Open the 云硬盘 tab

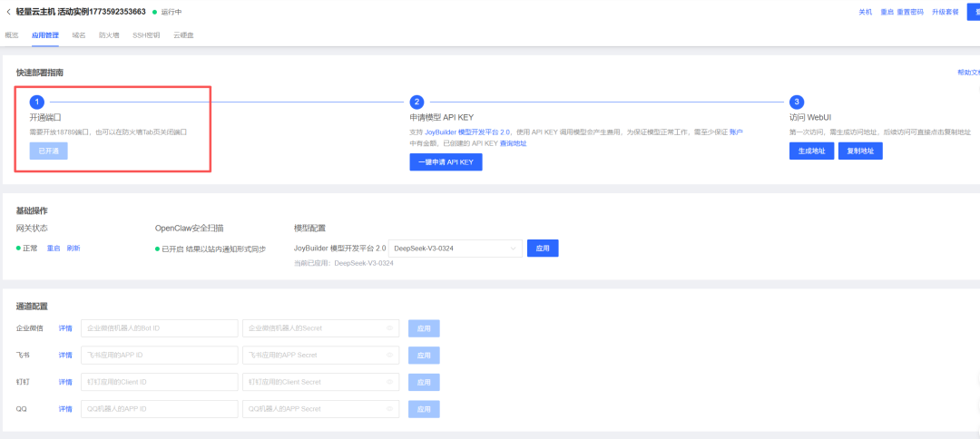pyautogui.click(x=183, y=35)
